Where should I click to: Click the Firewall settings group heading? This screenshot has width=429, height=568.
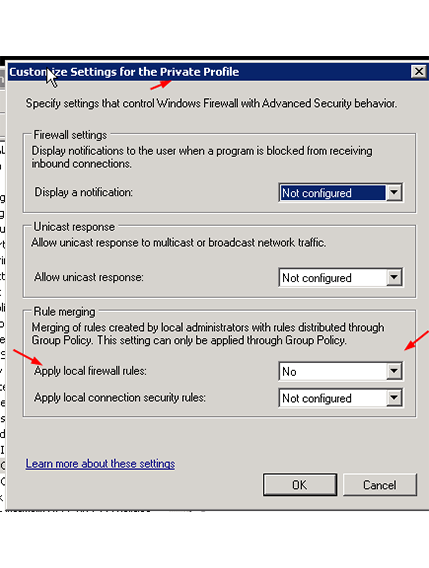click(x=70, y=135)
